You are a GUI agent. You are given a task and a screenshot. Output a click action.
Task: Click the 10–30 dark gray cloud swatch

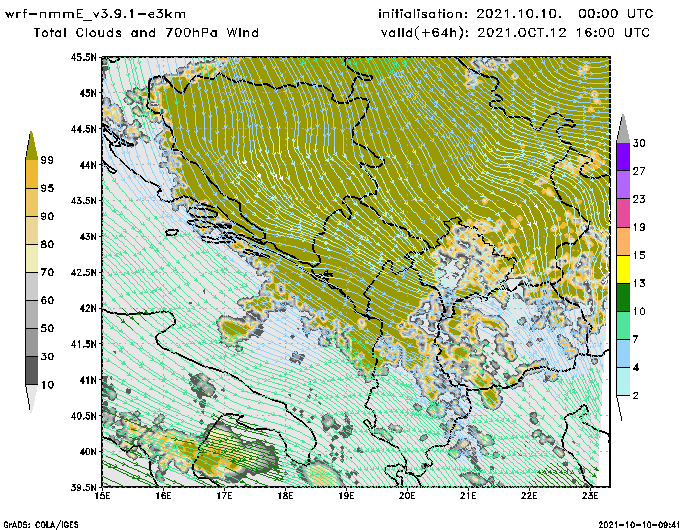click(32, 371)
